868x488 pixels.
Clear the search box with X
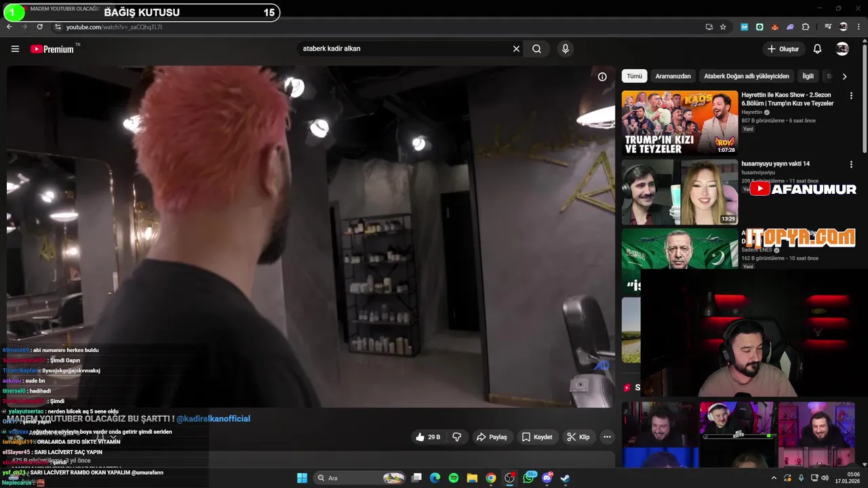tap(516, 49)
